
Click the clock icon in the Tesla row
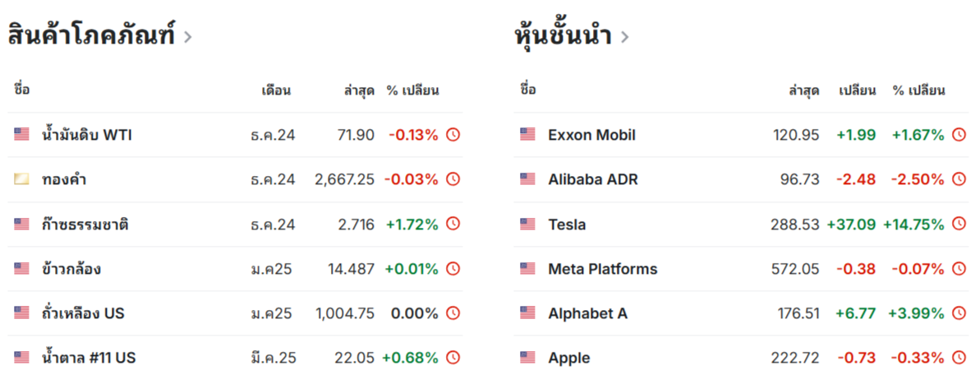pyautogui.click(x=959, y=224)
